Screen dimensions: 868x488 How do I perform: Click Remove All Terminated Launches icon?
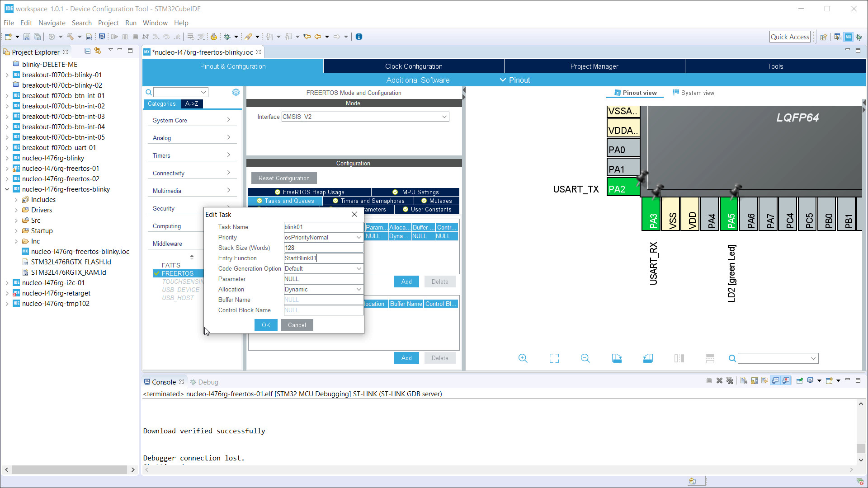pyautogui.click(x=730, y=380)
